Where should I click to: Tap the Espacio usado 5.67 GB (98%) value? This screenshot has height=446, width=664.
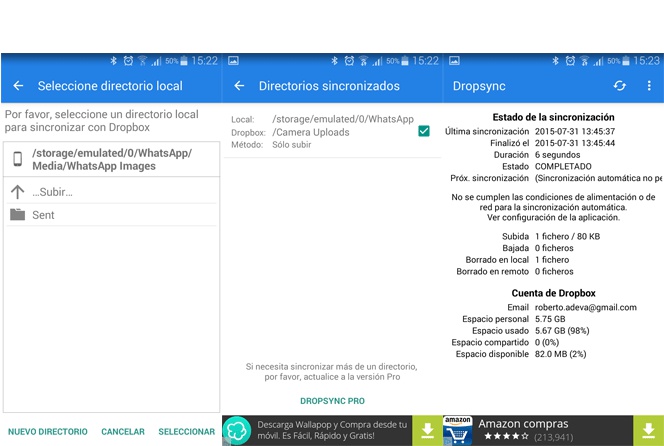[x=562, y=331]
